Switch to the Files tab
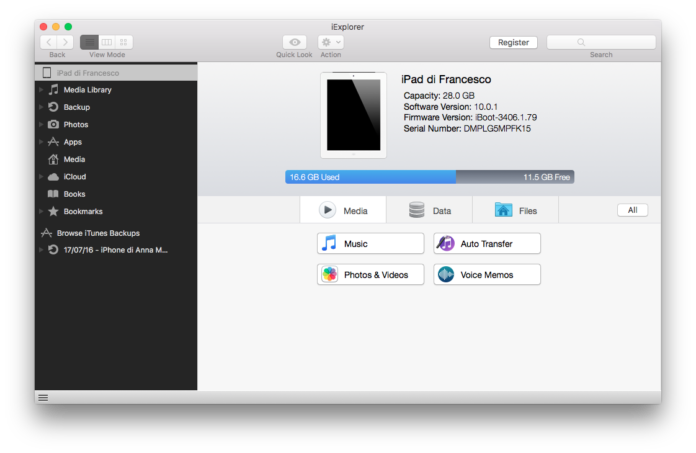This screenshot has height=453, width=696. click(x=516, y=211)
